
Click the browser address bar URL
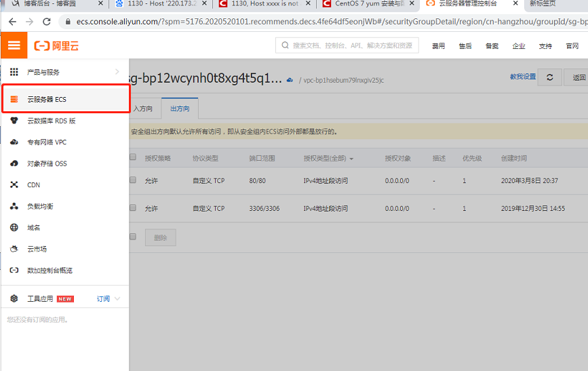332,22
